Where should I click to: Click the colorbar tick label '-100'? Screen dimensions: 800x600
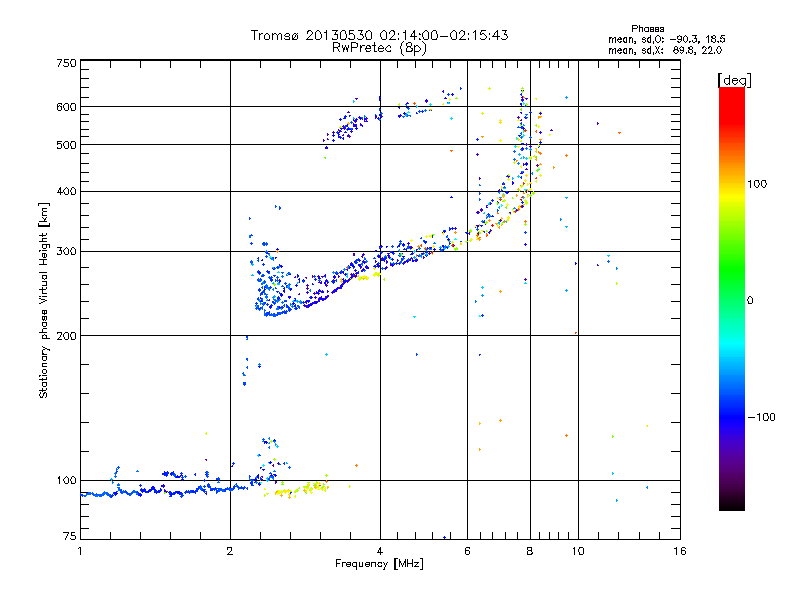pos(761,417)
